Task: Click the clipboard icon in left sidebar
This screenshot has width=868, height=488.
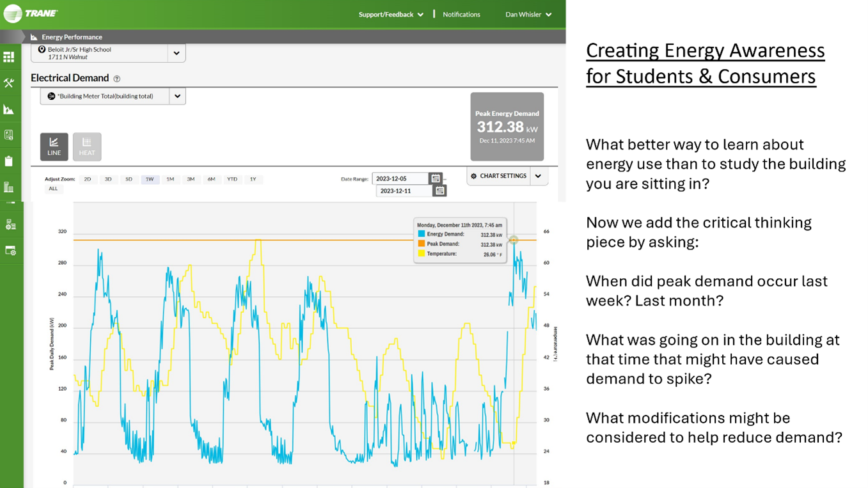Action: tap(9, 161)
